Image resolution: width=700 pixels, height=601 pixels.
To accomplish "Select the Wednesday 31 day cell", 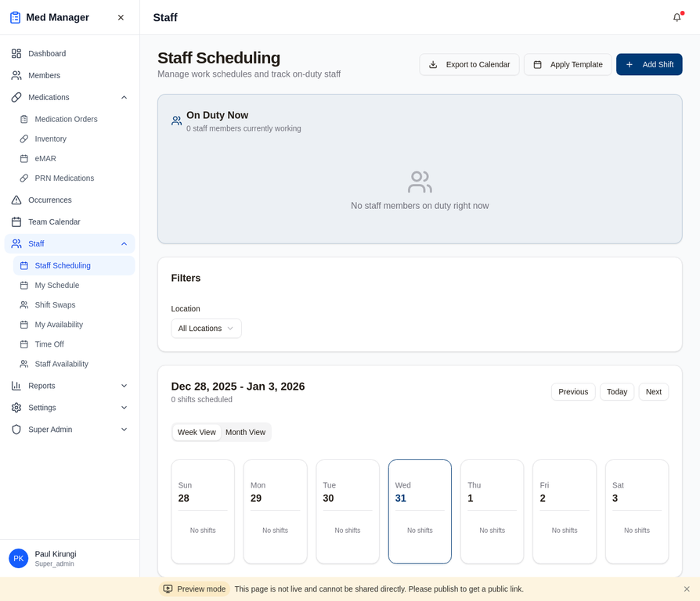I will pyautogui.click(x=420, y=512).
